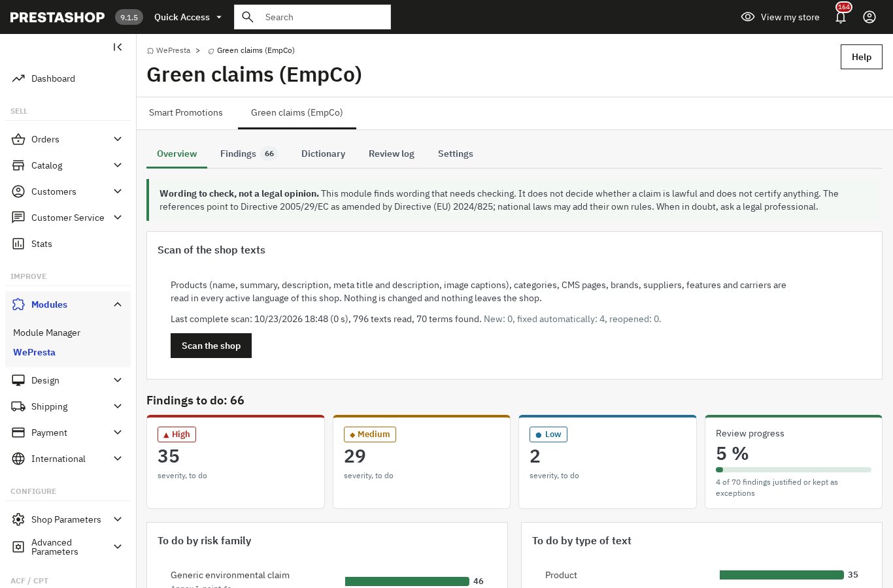Expand the International submenu chevron
This screenshot has width=893, height=588.
click(118, 459)
